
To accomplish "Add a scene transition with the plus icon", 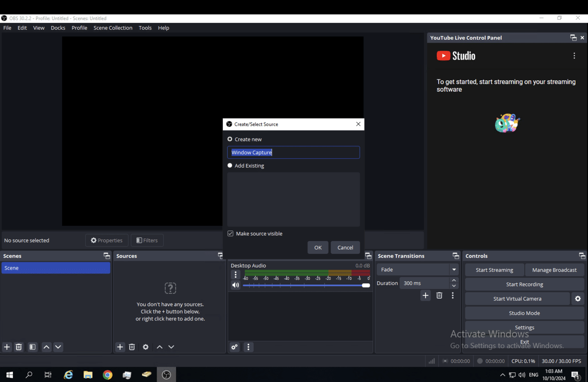I will click(425, 295).
